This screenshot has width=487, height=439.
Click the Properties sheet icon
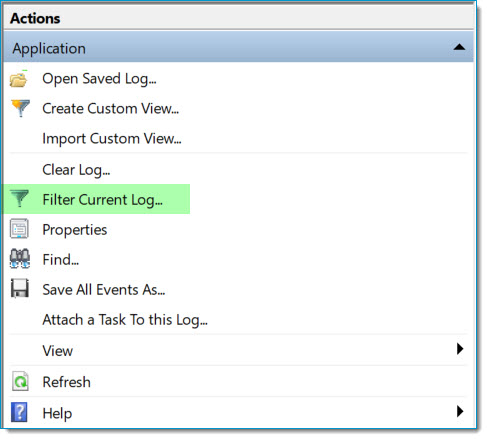tap(19, 229)
